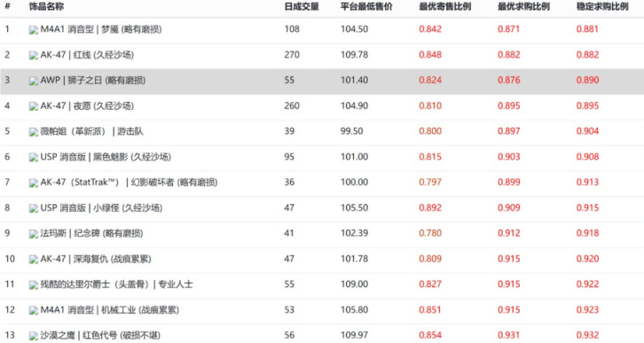Click the 薇帕姐 游击队 item thumbnail icon
The height and width of the screenshot is (343, 644).
click(x=34, y=132)
